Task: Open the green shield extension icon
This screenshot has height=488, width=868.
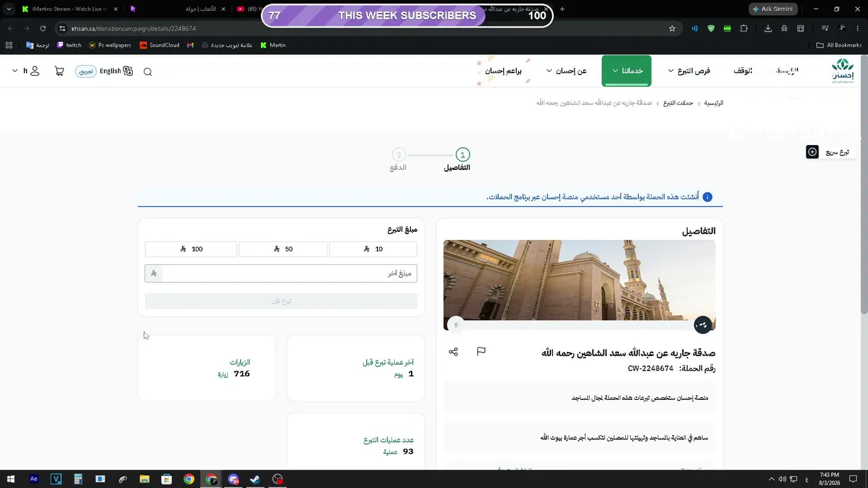Action: click(711, 28)
